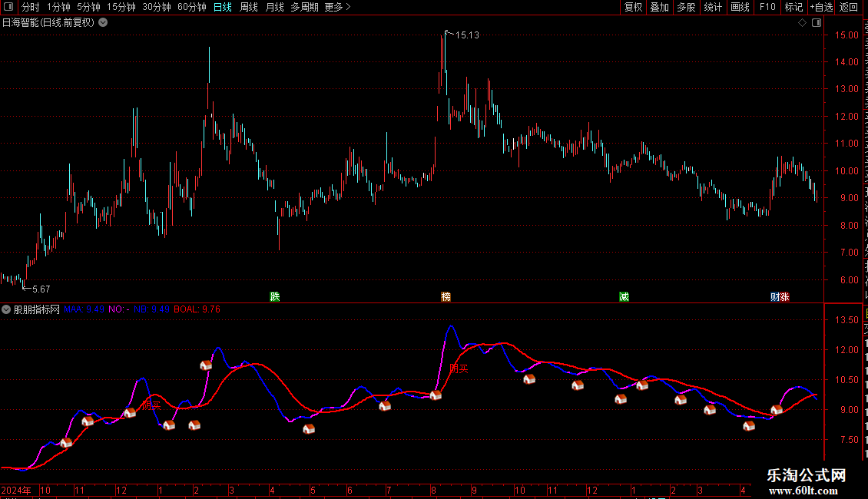Click 返回 to go back
Viewport: 868px width, 499px height.
[x=848, y=7]
